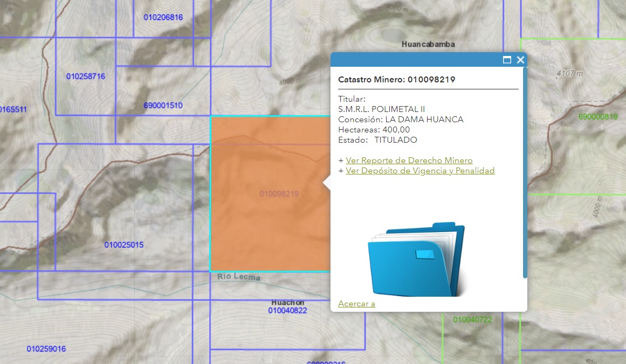Click the Rio Lecma river label

[239, 277]
